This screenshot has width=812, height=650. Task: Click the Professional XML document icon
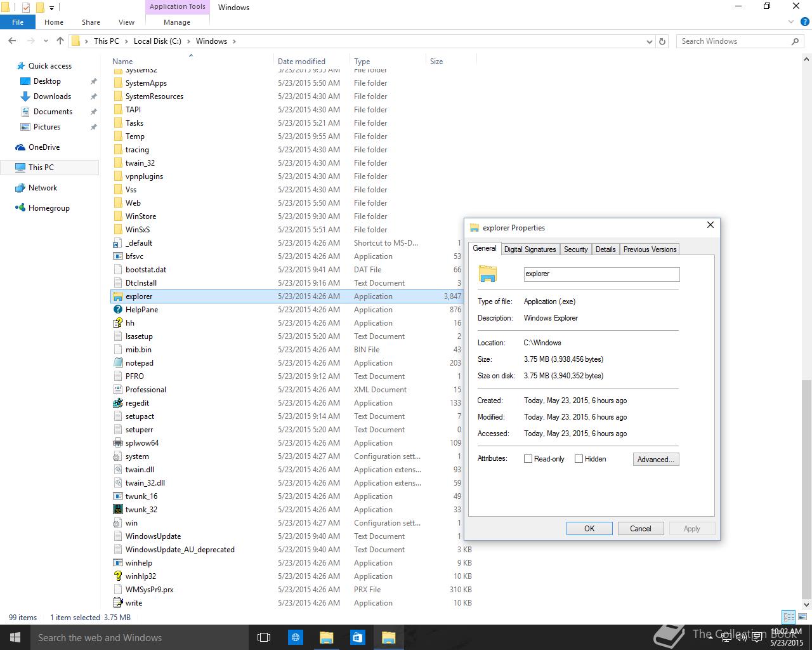click(x=117, y=390)
